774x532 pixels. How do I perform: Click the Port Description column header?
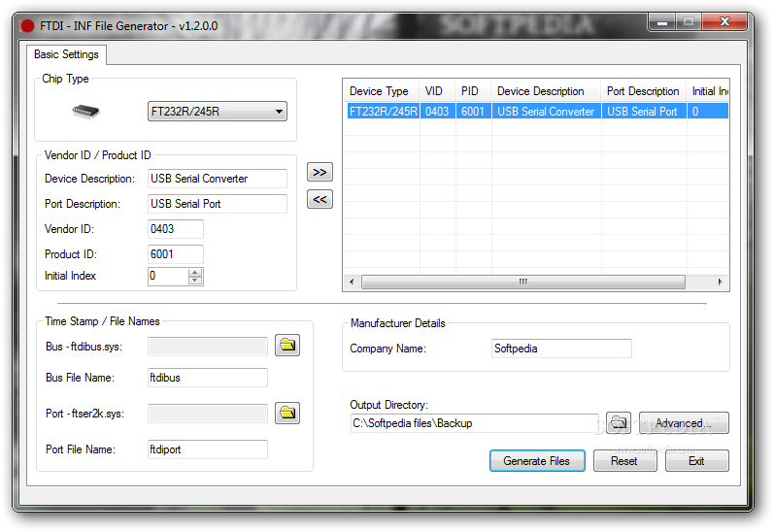tap(644, 91)
